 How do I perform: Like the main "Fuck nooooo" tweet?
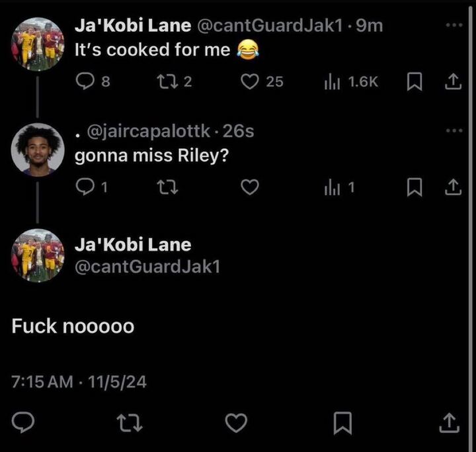pyautogui.click(x=237, y=421)
